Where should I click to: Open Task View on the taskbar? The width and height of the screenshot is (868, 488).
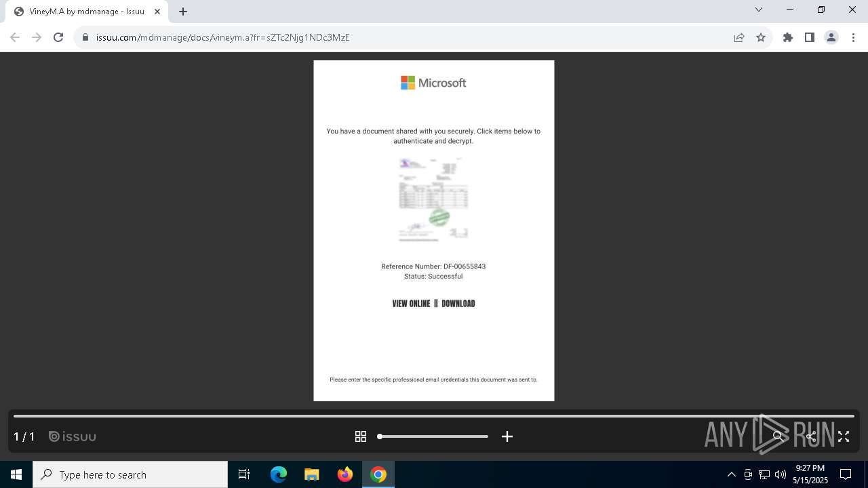(x=244, y=474)
